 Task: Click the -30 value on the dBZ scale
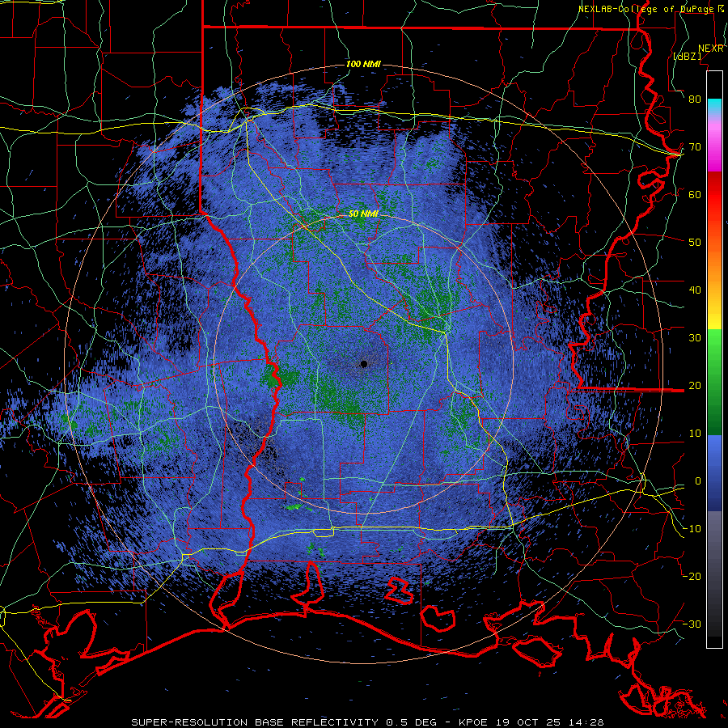pos(692,624)
